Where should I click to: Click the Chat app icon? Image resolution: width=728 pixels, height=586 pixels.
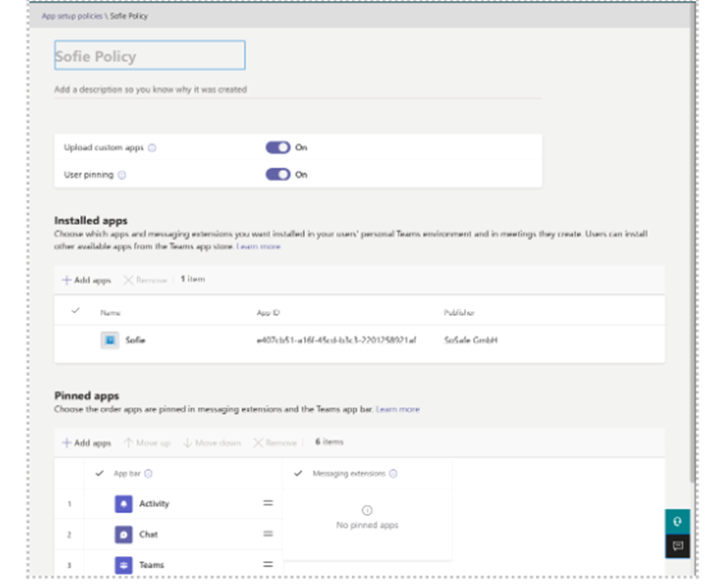click(123, 534)
